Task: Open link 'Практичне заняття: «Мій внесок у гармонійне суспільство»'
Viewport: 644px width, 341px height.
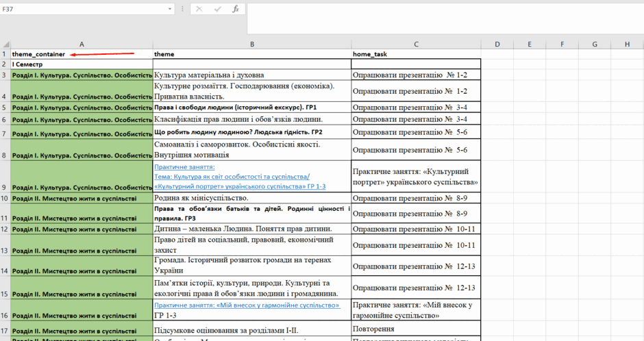Action: click(x=247, y=305)
